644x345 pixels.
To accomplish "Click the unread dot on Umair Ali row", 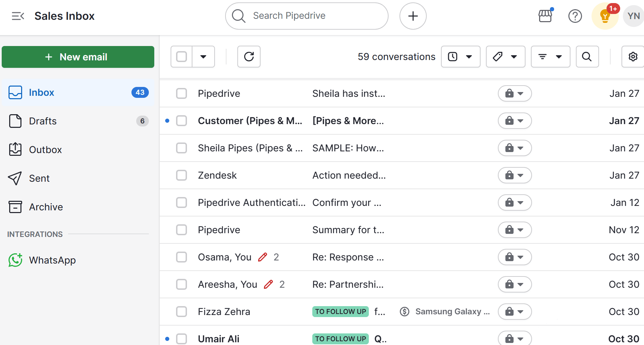I will tap(167, 339).
